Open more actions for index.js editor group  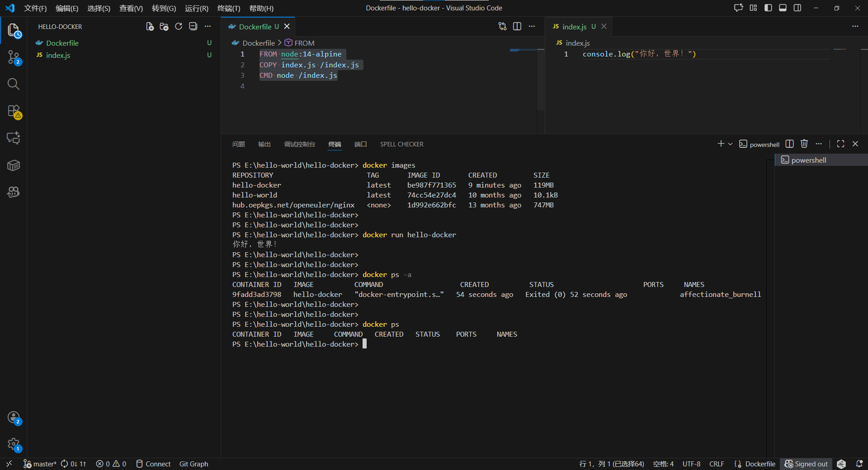click(x=855, y=27)
